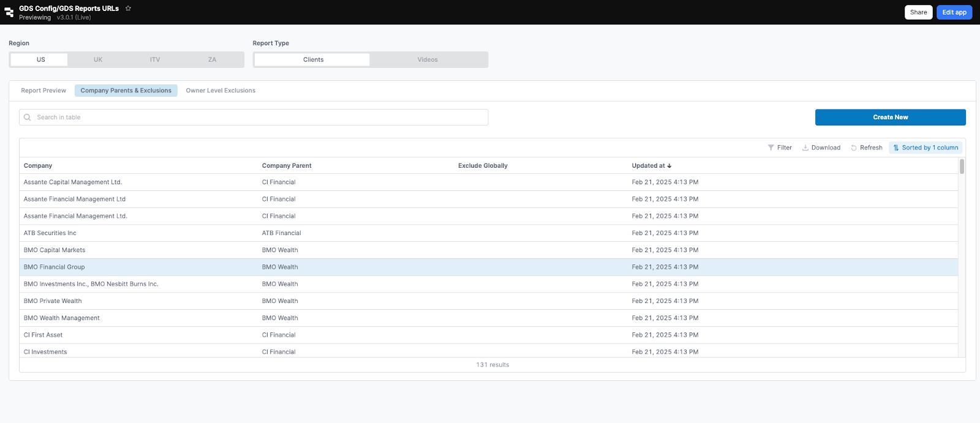980x423 pixels.
Task: Select the Assante Capital Management Ltd. row
Action: coord(489,182)
